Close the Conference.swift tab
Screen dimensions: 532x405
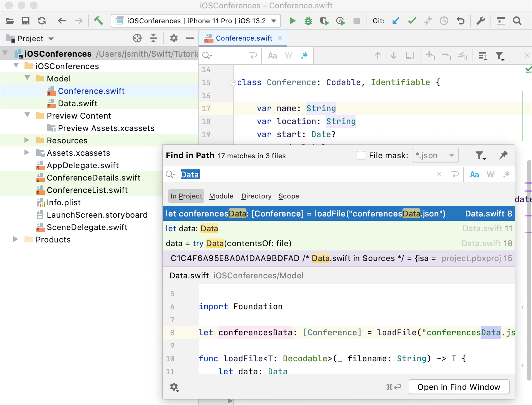pos(280,38)
